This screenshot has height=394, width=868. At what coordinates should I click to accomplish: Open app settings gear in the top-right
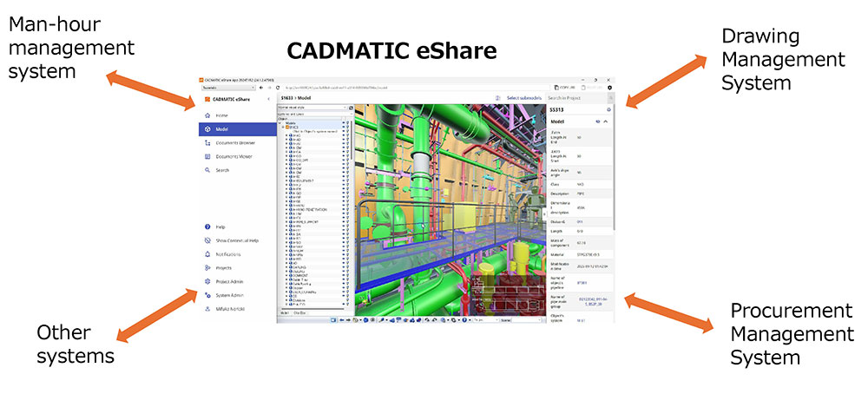(609, 88)
